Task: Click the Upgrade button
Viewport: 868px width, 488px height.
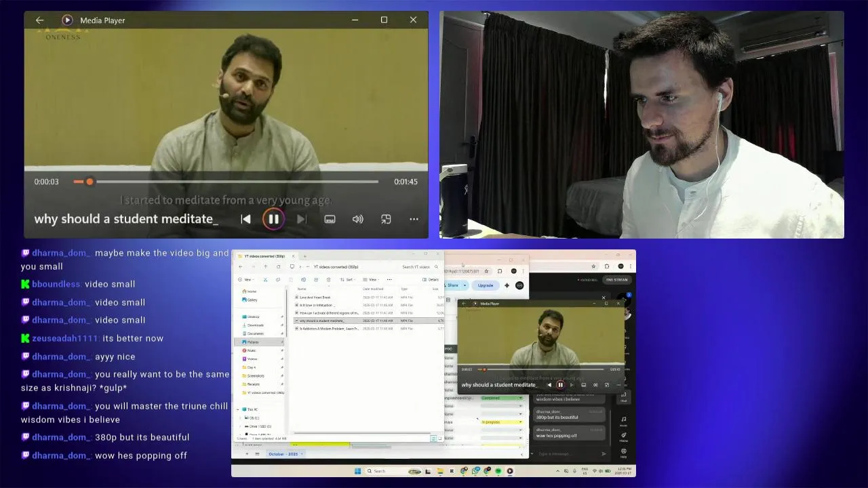Action: coord(486,285)
